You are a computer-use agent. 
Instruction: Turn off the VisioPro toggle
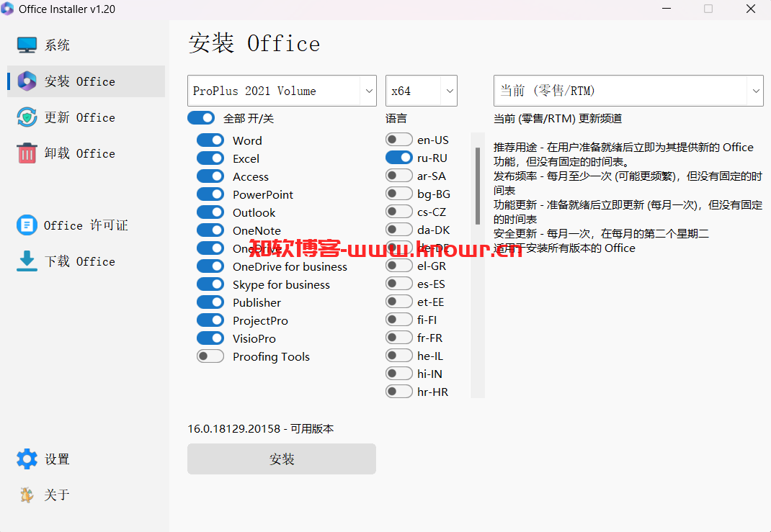pyautogui.click(x=210, y=338)
